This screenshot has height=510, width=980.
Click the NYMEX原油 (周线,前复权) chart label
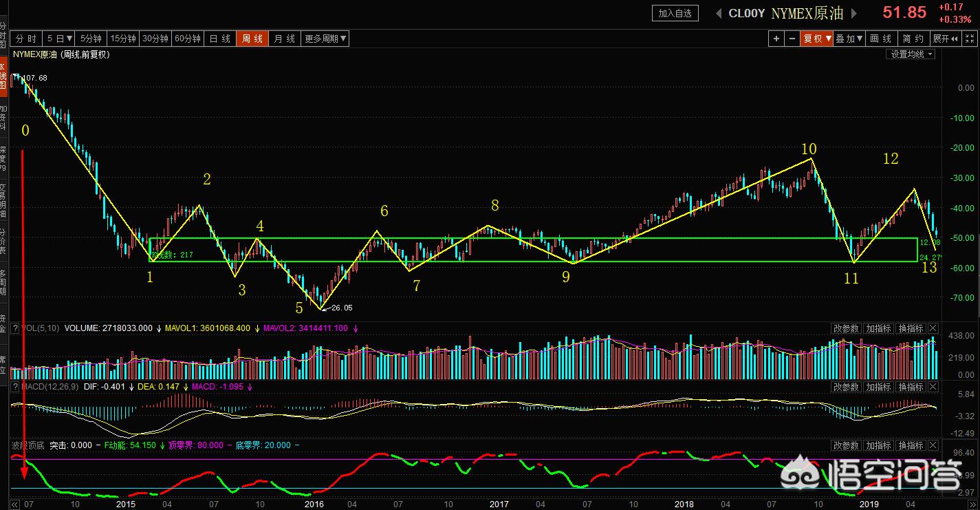[61, 54]
